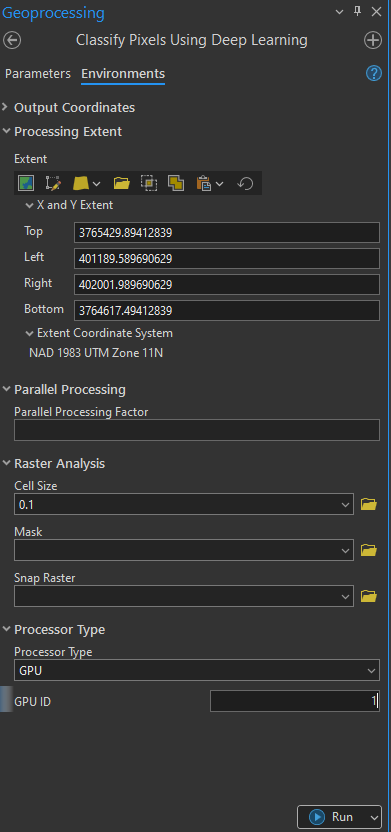Pin the Geoprocessing pane with auto-hide

point(358,12)
